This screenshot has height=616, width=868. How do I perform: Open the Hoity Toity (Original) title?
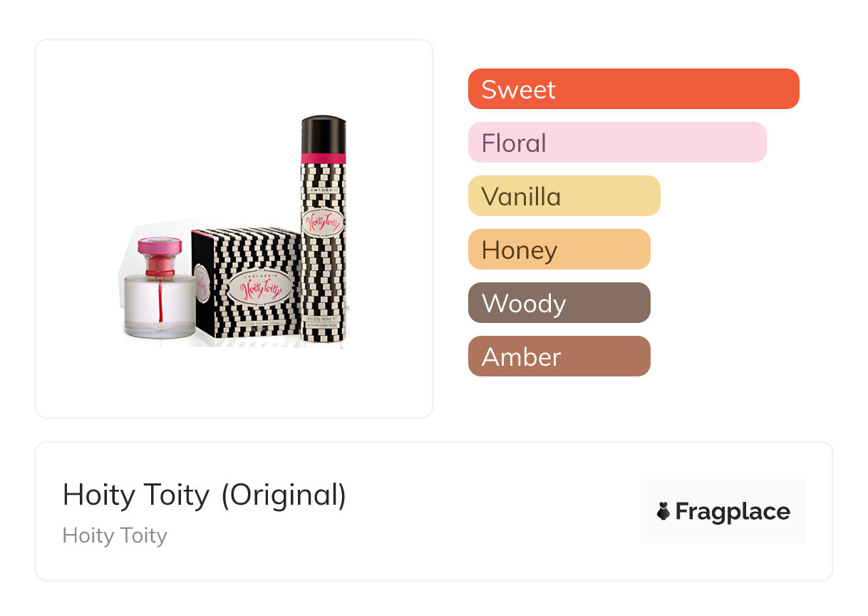pos(204,495)
